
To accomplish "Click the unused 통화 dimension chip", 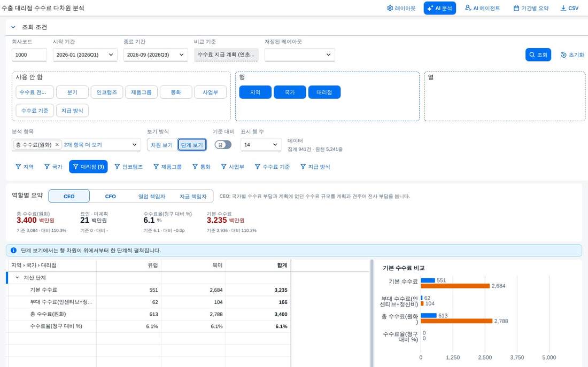I will [x=176, y=92].
